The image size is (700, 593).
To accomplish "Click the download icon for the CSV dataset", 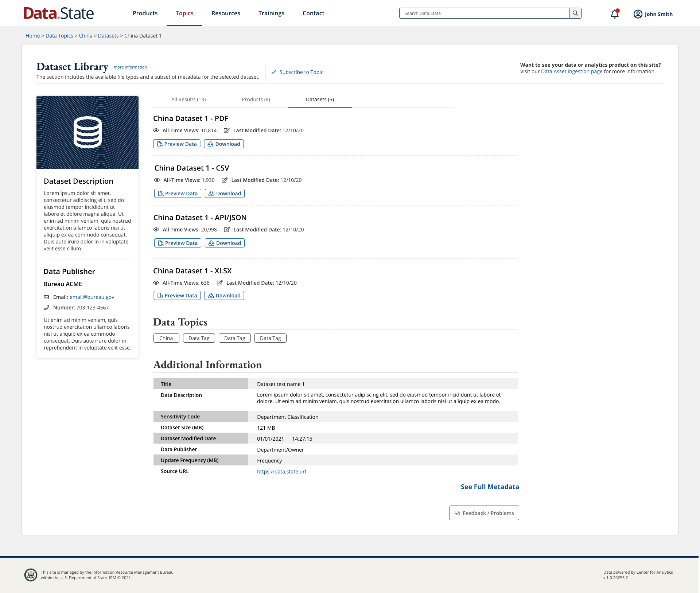I will pyautogui.click(x=211, y=194).
